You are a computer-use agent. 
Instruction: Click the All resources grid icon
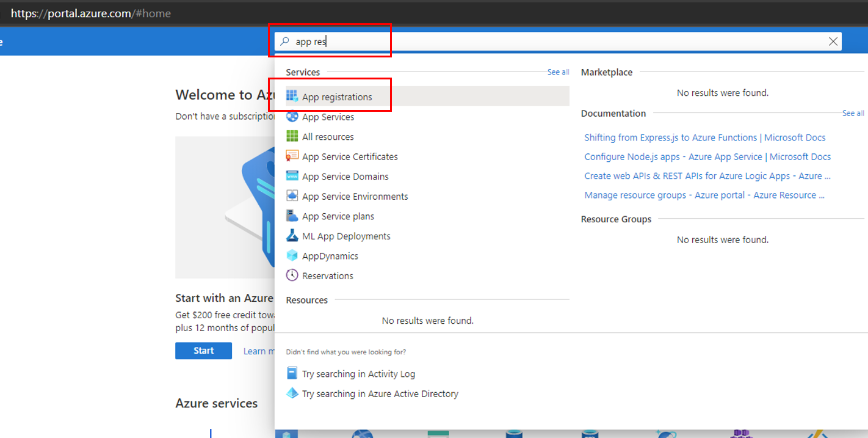tap(292, 136)
